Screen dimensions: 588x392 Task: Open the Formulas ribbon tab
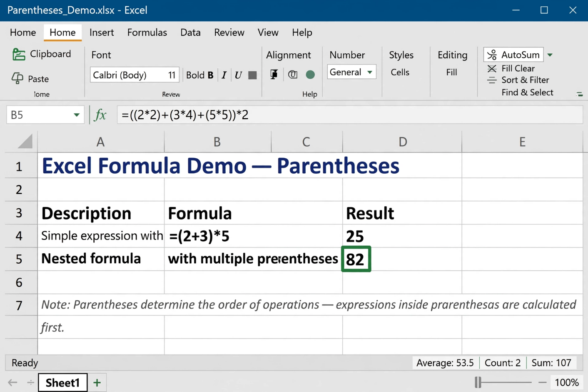pyautogui.click(x=147, y=32)
